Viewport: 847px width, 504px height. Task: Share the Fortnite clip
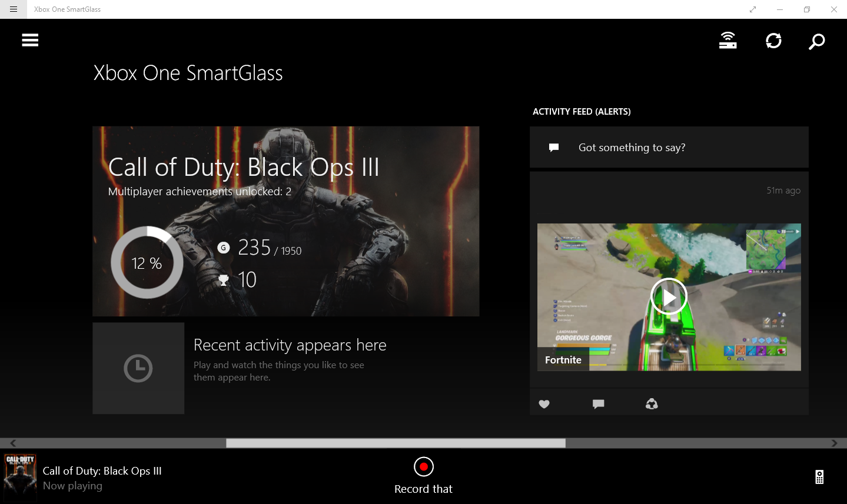[x=652, y=403]
